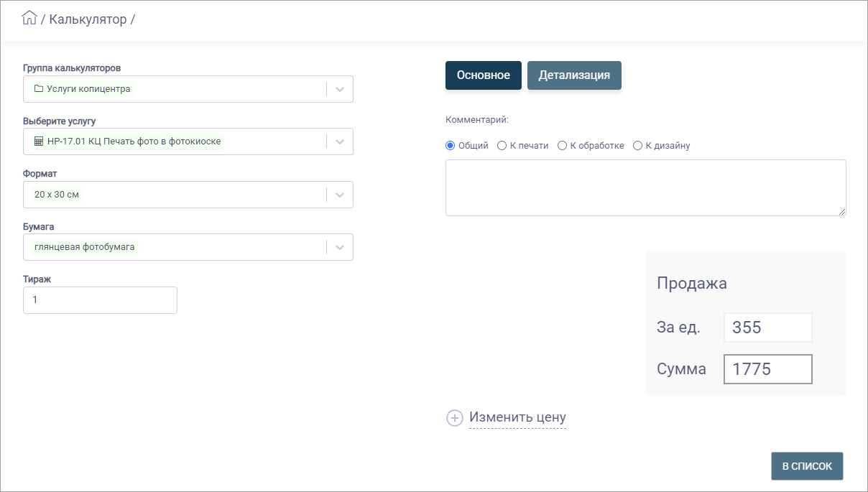The width and height of the screenshot is (868, 492).
Task: Click the 20 x 30 см format value
Action: click(56, 195)
